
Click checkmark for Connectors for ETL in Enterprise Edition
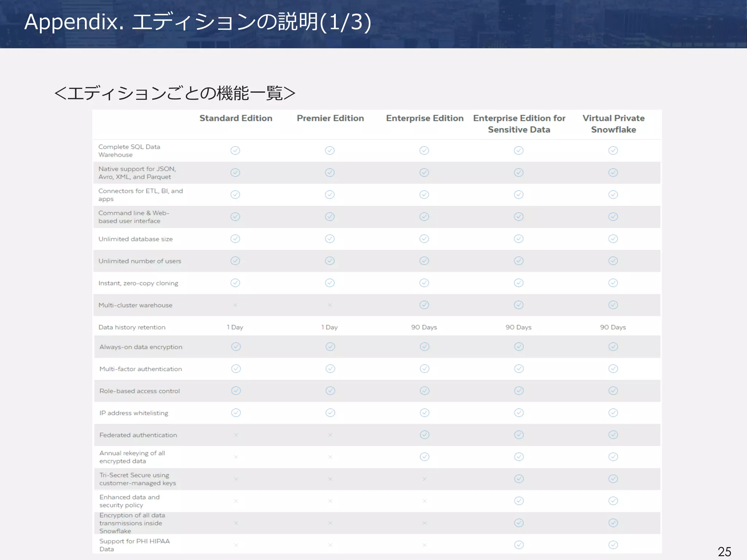point(424,195)
